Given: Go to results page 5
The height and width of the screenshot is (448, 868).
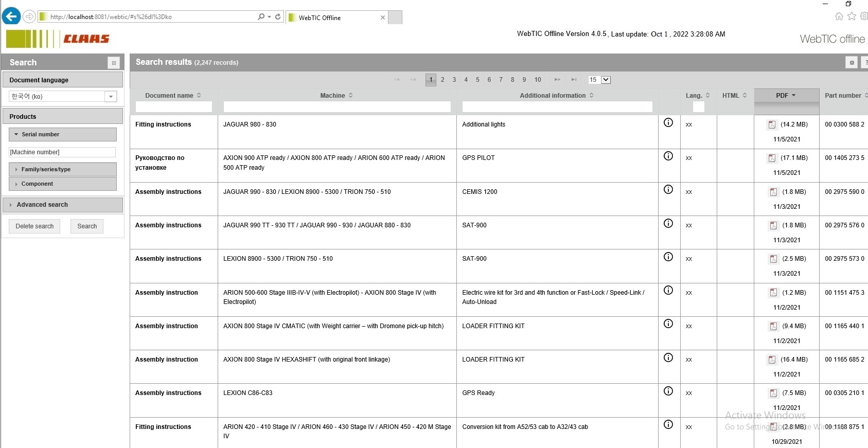Looking at the screenshot, I should [477, 80].
